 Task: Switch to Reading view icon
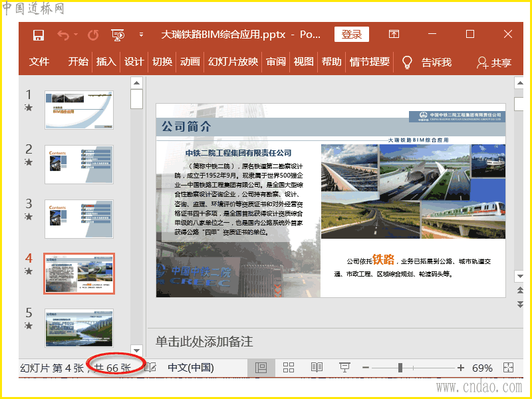click(x=317, y=368)
